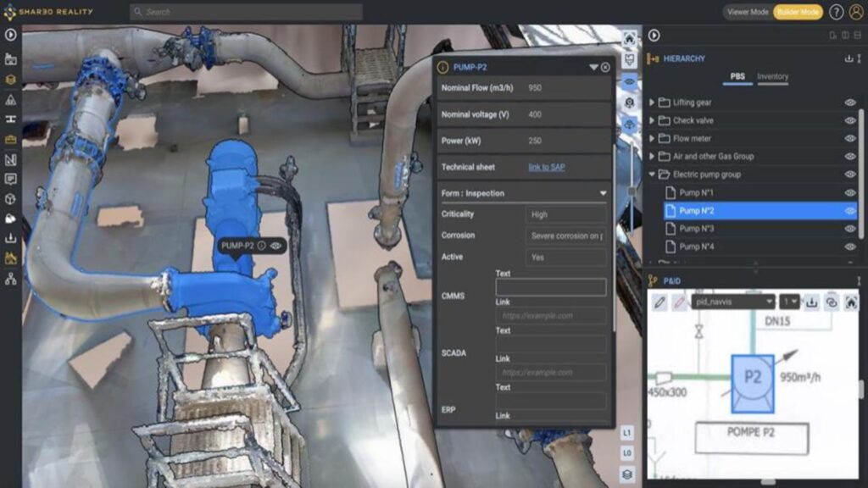Open the pid_navvis dropdown in the P&ID panel
The width and height of the screenshot is (868, 488).
pos(733,302)
